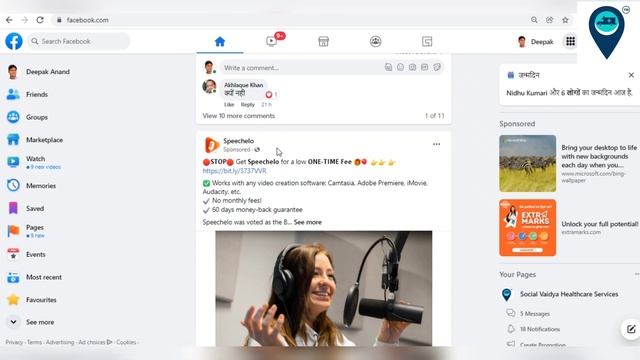Go to Deepak profile in top bar
This screenshot has height=360, width=640.
coord(535,41)
